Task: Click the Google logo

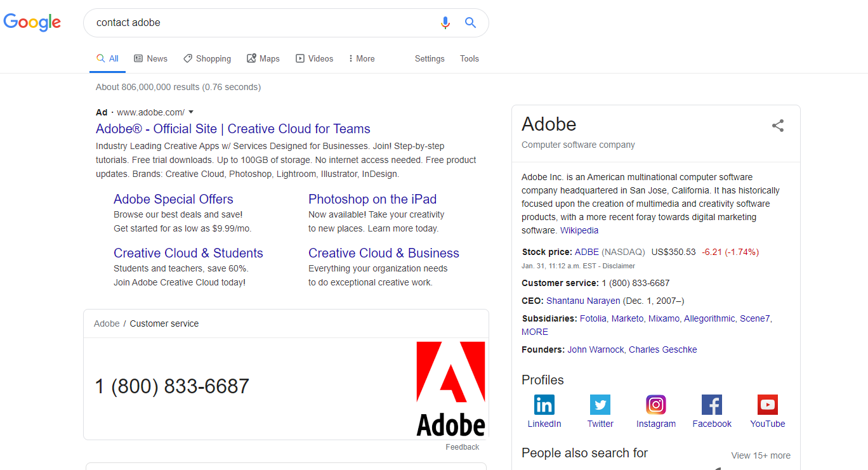Action: click(32, 22)
